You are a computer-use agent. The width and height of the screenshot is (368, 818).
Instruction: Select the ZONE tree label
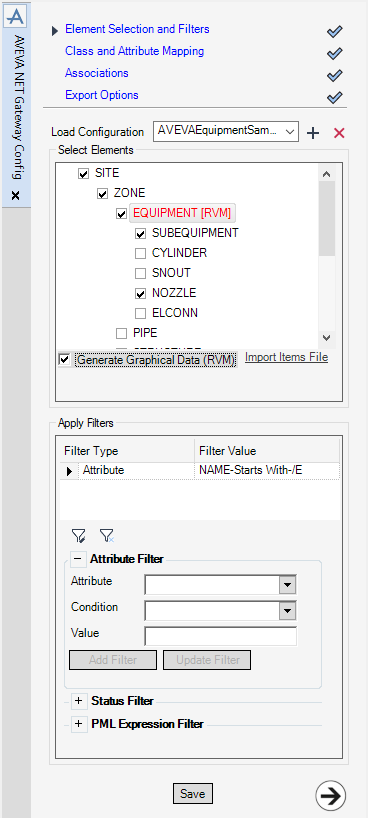(129, 193)
